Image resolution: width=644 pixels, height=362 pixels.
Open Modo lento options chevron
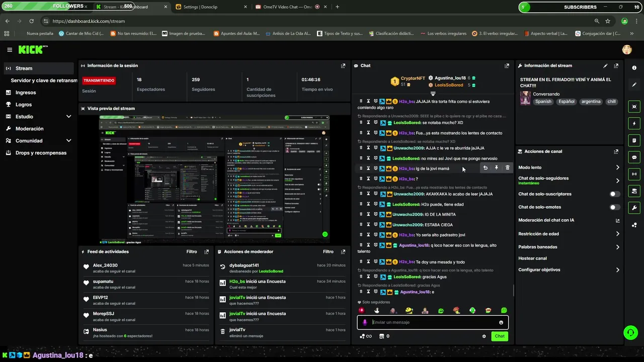(x=618, y=167)
